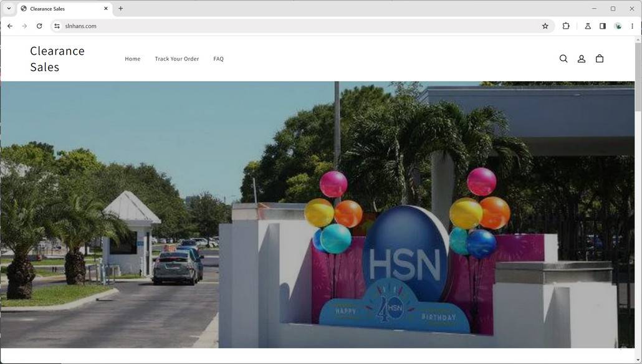Open the FAQ page link
The width and height of the screenshot is (642, 364).
point(218,58)
